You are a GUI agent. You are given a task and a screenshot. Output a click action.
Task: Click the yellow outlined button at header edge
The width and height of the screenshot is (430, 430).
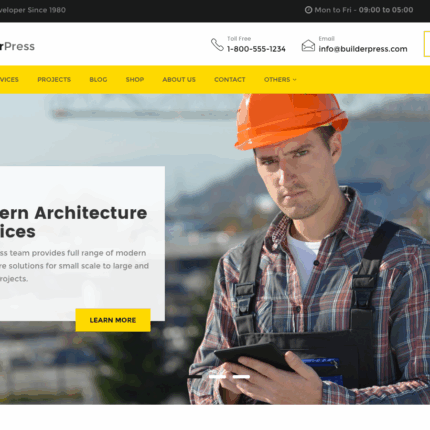point(427,44)
